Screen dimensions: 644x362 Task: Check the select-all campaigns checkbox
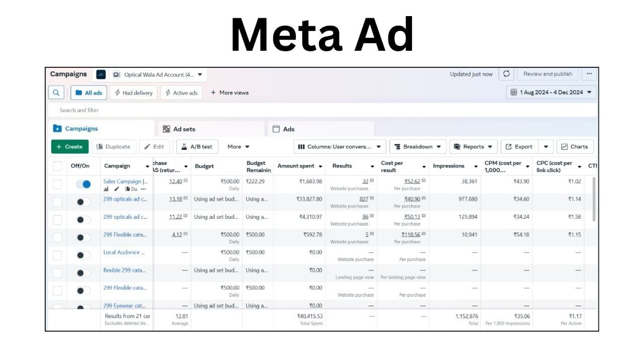pos(57,166)
